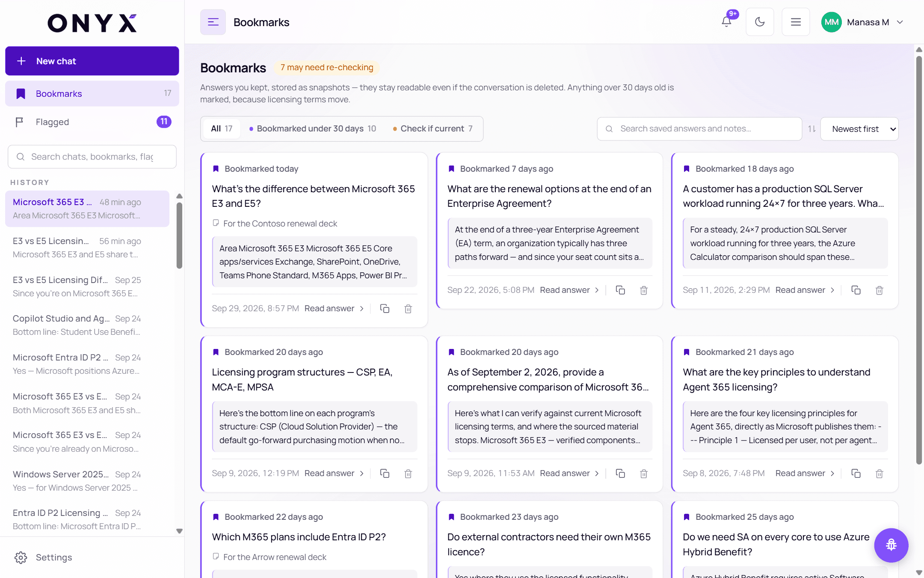Read answer for Licensing program structures

[x=334, y=474]
